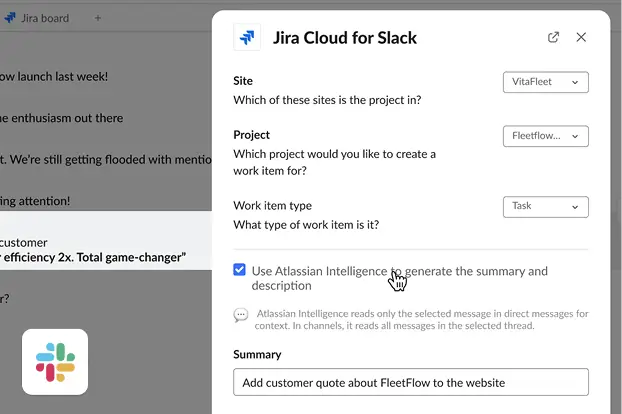Expand the Project dropdown showing Fleetflow
The width and height of the screenshot is (622, 414).
click(545, 136)
